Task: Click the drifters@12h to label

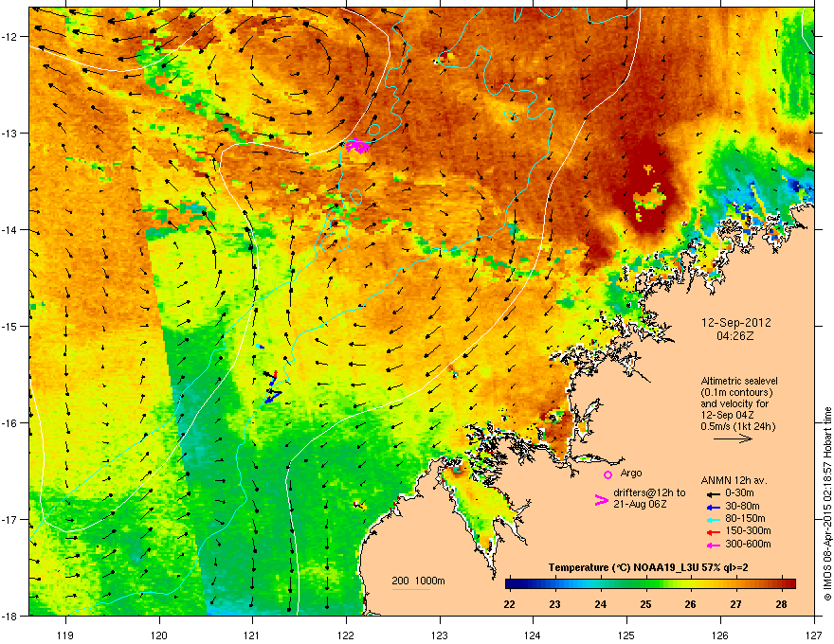Action: pos(649,492)
